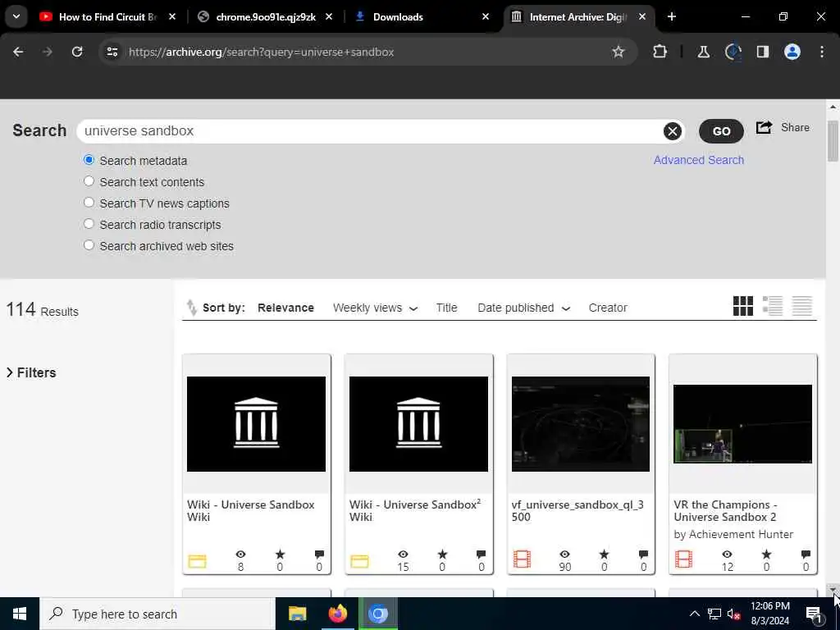Click web icon on Universe Sandbox Wiki card
Image resolution: width=840 pixels, height=630 pixels.
197,561
